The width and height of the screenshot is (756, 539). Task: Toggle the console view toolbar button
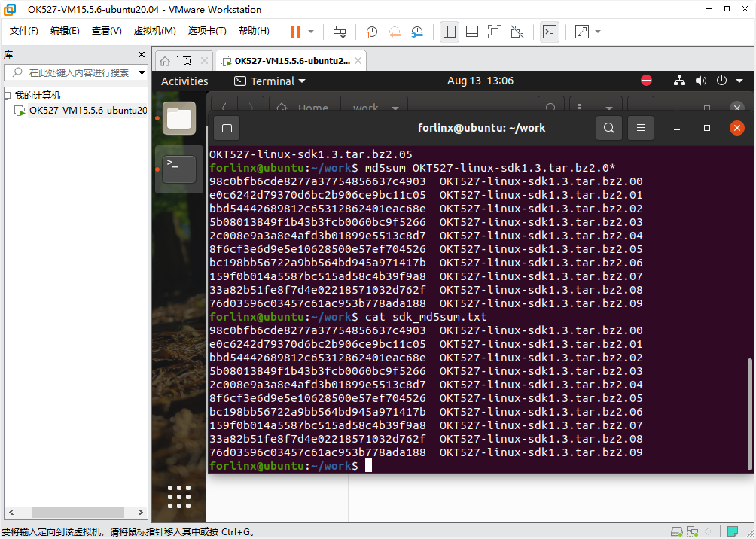550,32
